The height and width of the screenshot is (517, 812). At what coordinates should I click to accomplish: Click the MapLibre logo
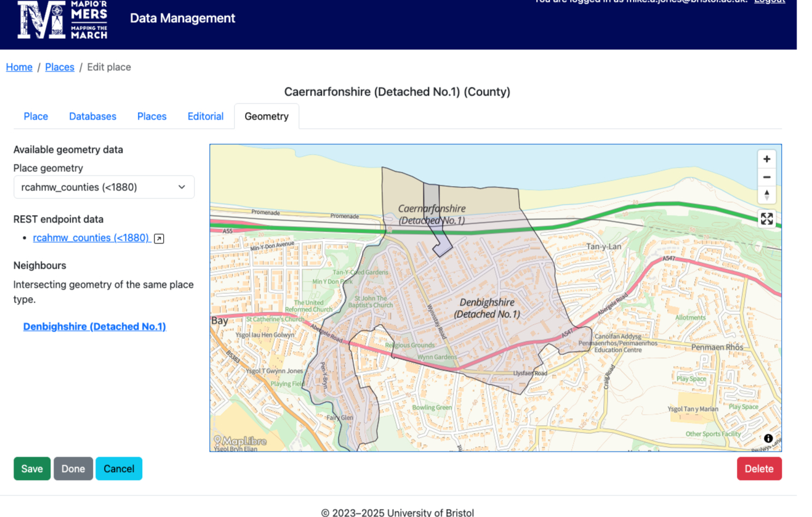(240, 441)
